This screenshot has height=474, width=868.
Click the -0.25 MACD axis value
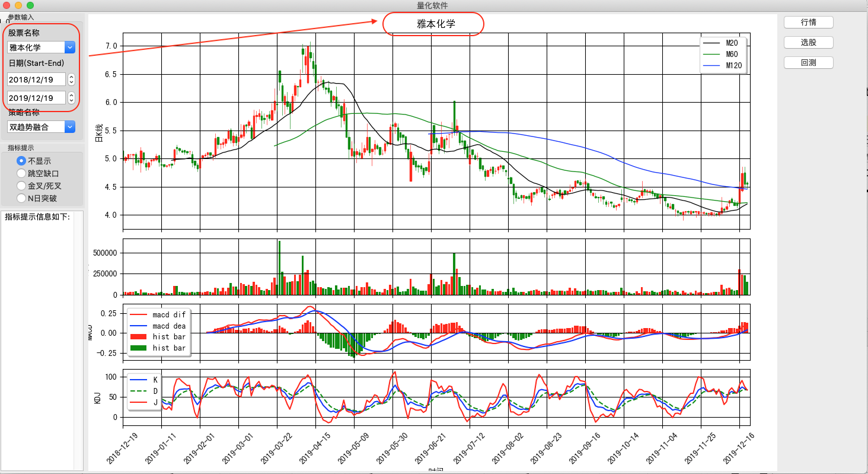point(107,353)
